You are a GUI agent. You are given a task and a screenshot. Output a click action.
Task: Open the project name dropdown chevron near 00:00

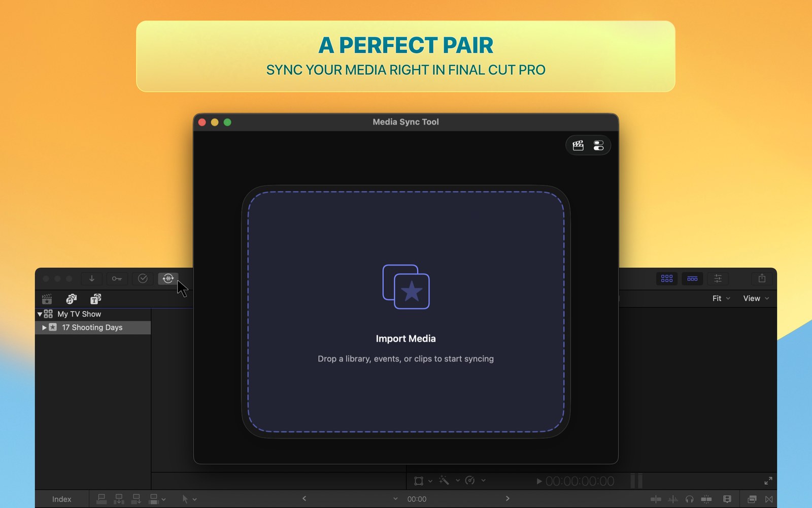point(395,499)
